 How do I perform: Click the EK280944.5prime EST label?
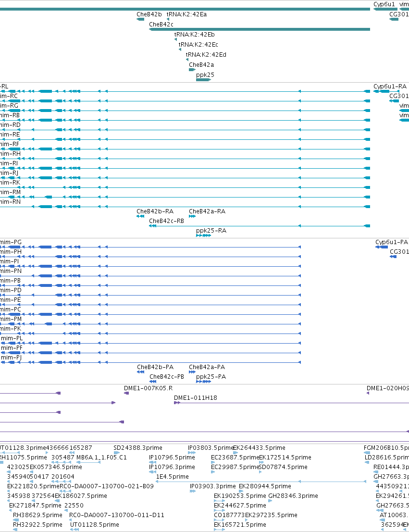click(x=265, y=486)
